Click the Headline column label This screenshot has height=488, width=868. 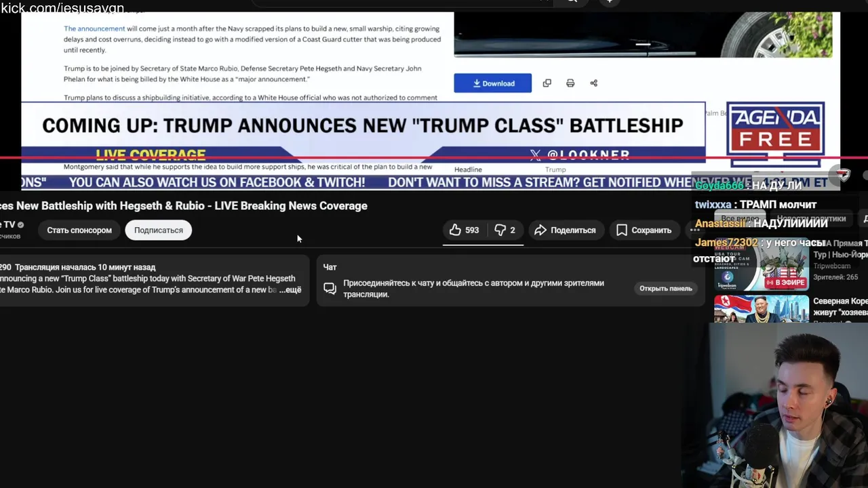pos(468,169)
